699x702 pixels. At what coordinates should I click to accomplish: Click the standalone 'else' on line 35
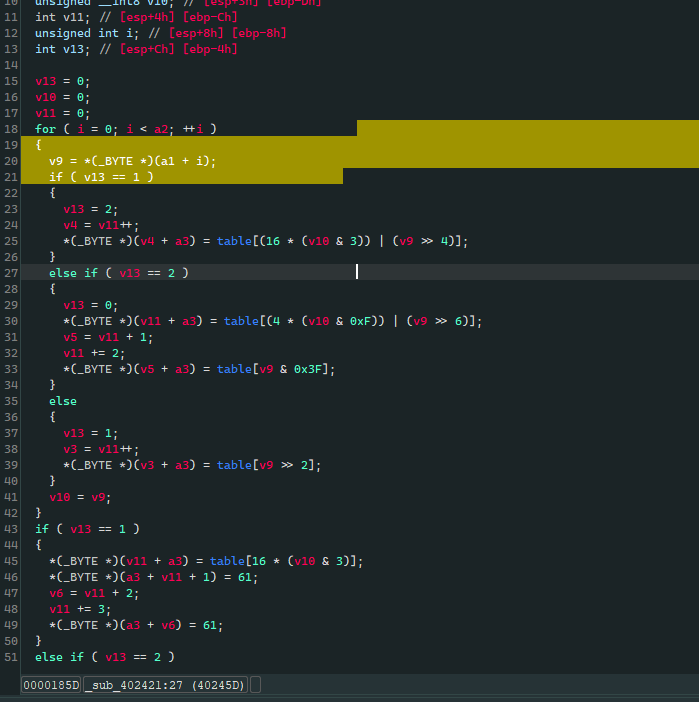click(x=63, y=401)
